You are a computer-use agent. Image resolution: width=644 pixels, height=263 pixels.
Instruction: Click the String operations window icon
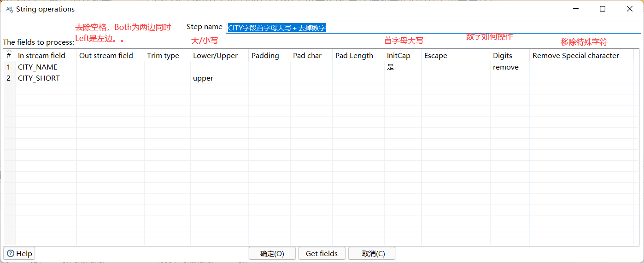click(9, 9)
